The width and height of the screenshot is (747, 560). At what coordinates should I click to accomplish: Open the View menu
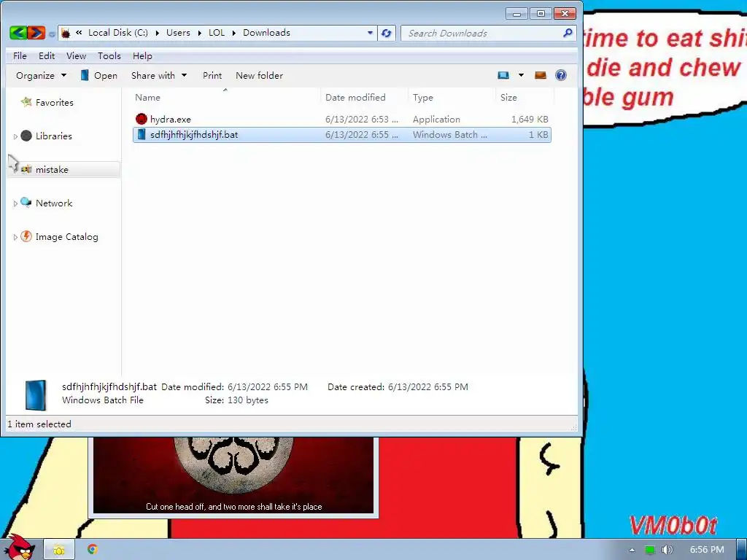point(76,56)
